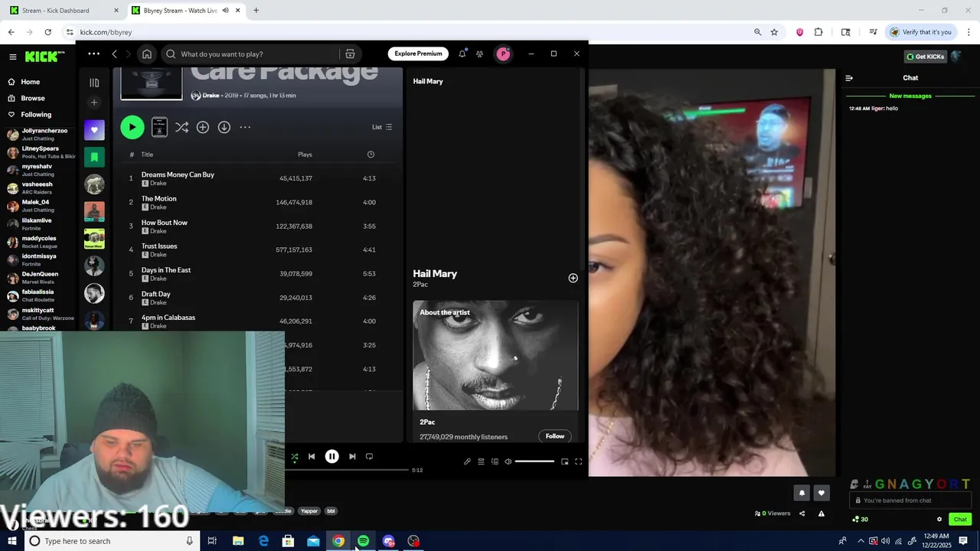Enter Spotify full screen mode
The width and height of the screenshot is (980, 551).
[579, 461]
